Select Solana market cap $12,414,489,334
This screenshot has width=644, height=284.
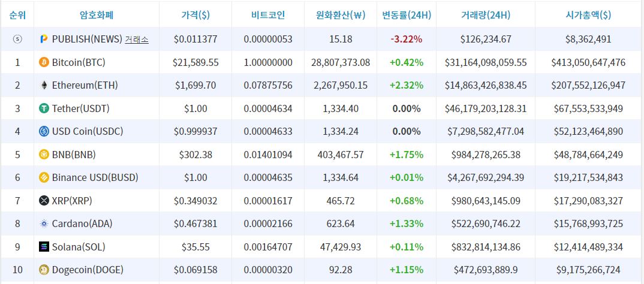coord(589,247)
